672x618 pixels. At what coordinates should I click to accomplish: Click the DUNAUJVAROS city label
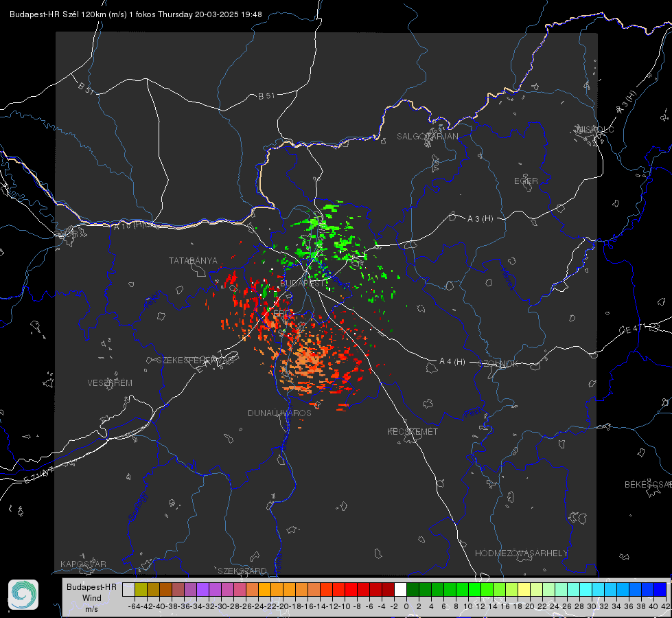[x=279, y=413]
